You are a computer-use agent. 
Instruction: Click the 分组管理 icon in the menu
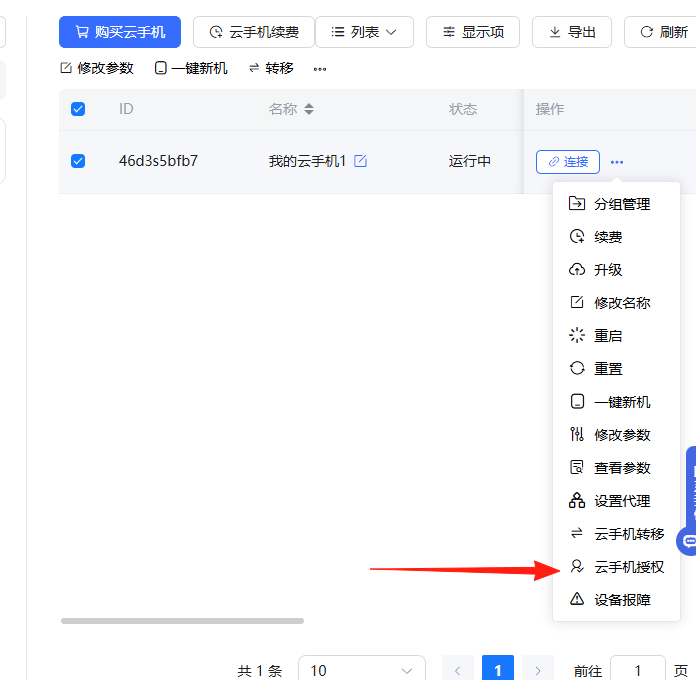(577, 204)
